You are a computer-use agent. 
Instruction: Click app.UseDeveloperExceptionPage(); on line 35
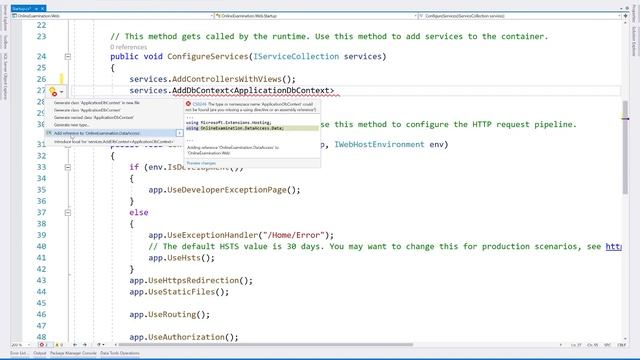(224, 190)
